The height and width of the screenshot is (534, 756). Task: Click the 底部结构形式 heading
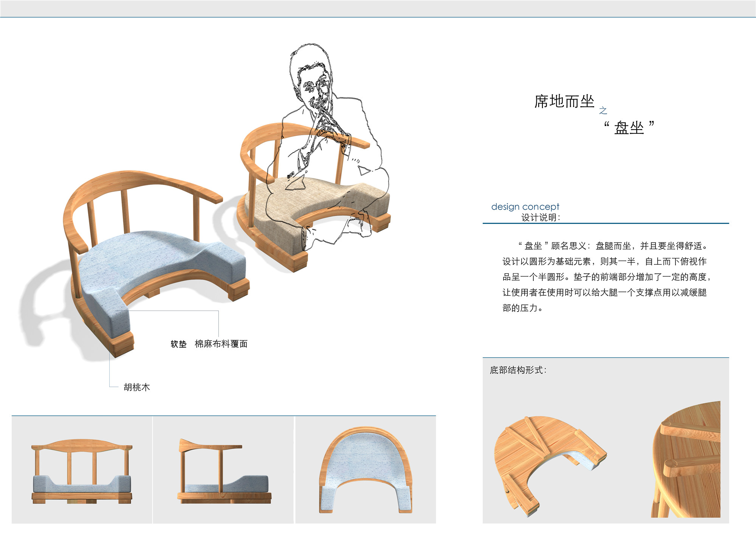pos(518,370)
